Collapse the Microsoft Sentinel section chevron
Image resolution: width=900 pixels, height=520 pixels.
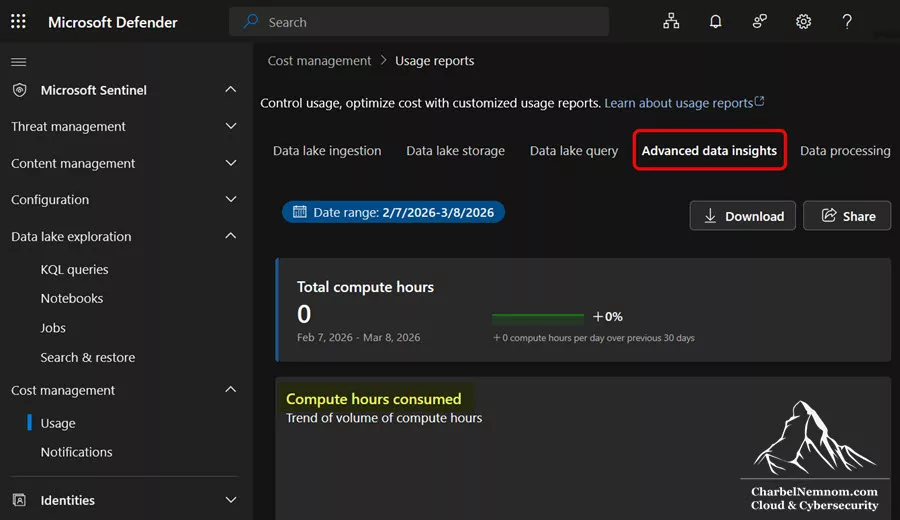[x=231, y=90]
